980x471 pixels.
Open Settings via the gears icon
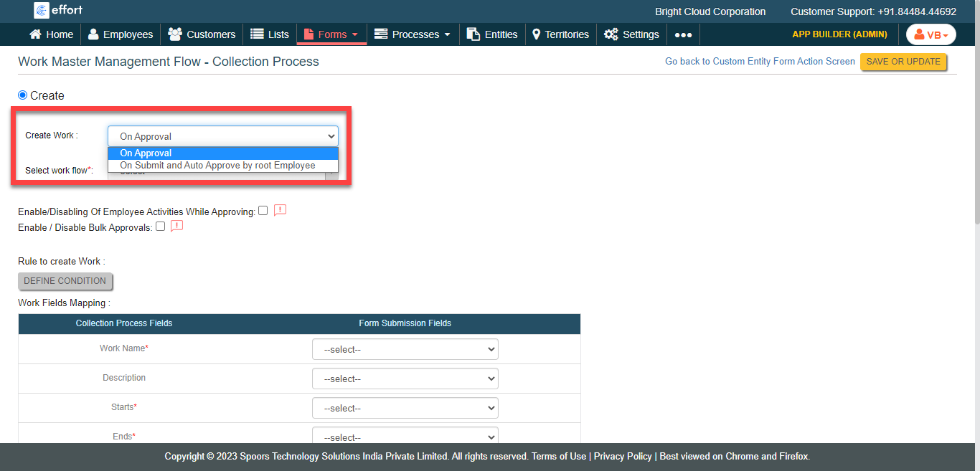point(611,34)
